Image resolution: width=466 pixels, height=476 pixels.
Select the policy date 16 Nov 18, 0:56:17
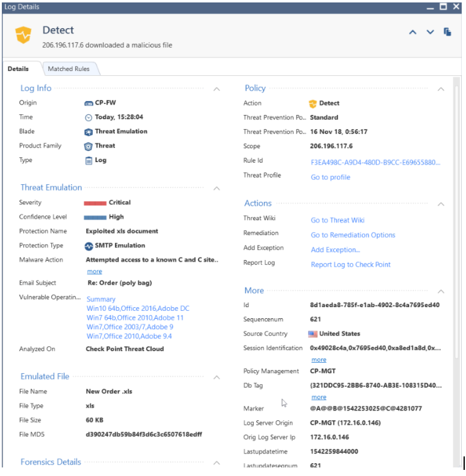point(339,132)
